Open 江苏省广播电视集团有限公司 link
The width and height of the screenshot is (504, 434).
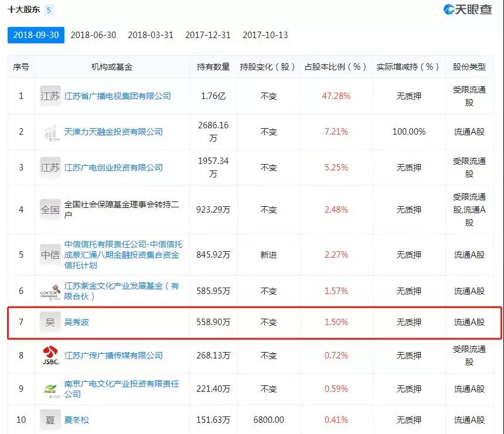pos(117,96)
